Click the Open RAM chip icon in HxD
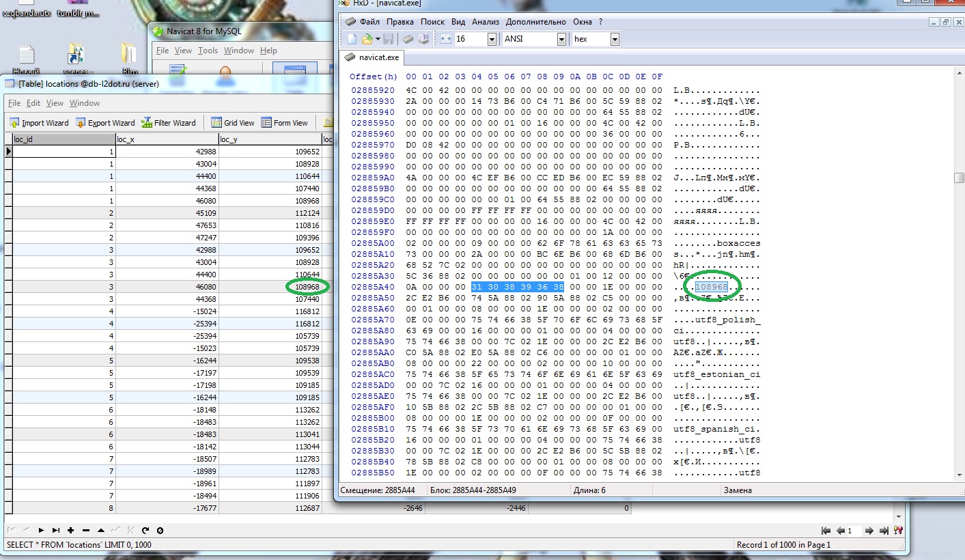The height and width of the screenshot is (560, 965). 408,39
